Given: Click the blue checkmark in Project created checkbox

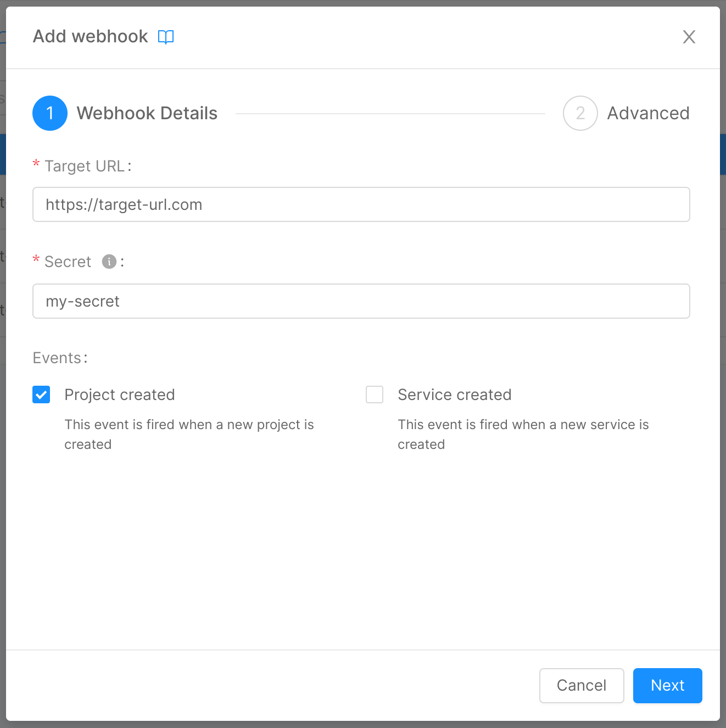Looking at the screenshot, I should click(x=41, y=394).
